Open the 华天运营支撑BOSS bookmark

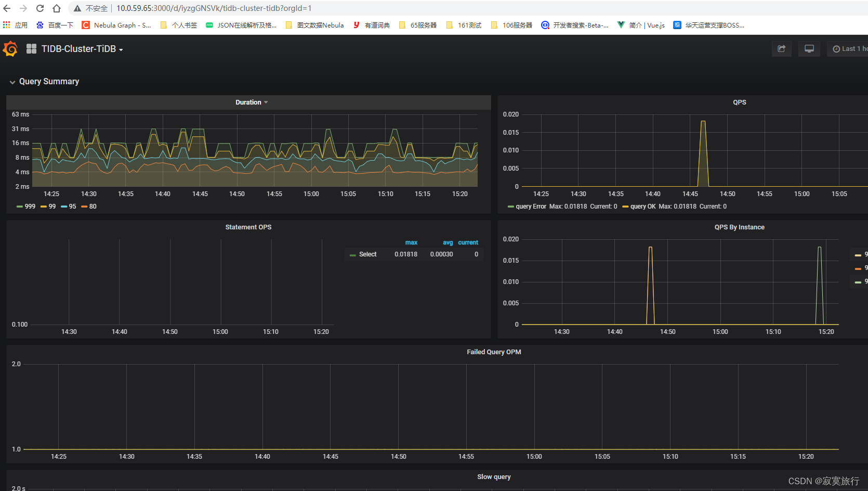tap(709, 25)
